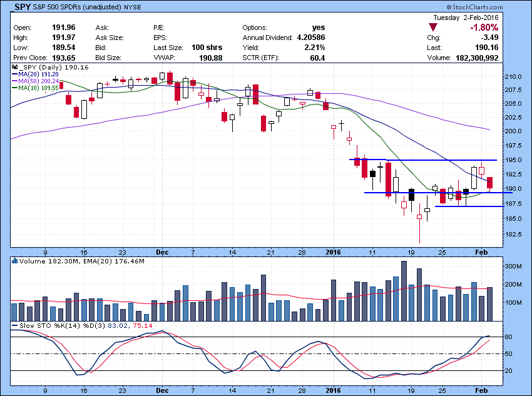The image size is (532, 396).
Task: Click the -1.80% percent change value
Action: pyautogui.click(x=484, y=28)
